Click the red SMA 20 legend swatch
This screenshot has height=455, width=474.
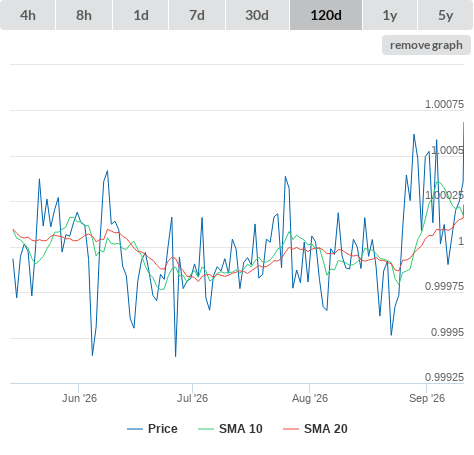[291, 429]
